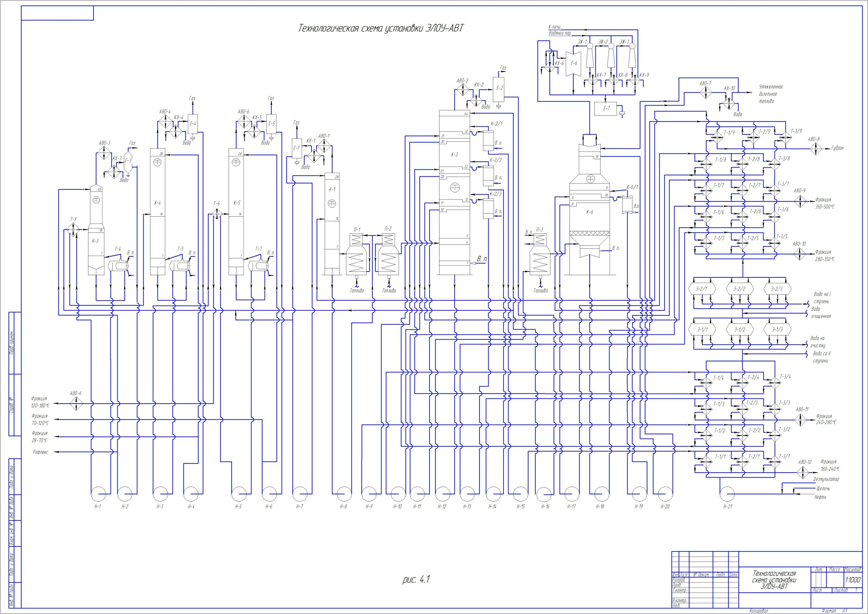868x614 pixels.
Task: Click the E-7 rectangular tank
Action: [605, 109]
